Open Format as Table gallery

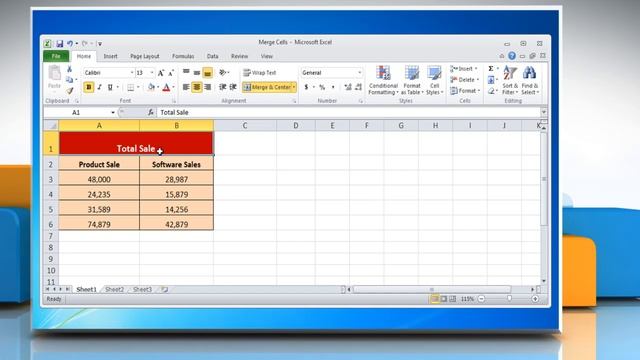[412, 80]
